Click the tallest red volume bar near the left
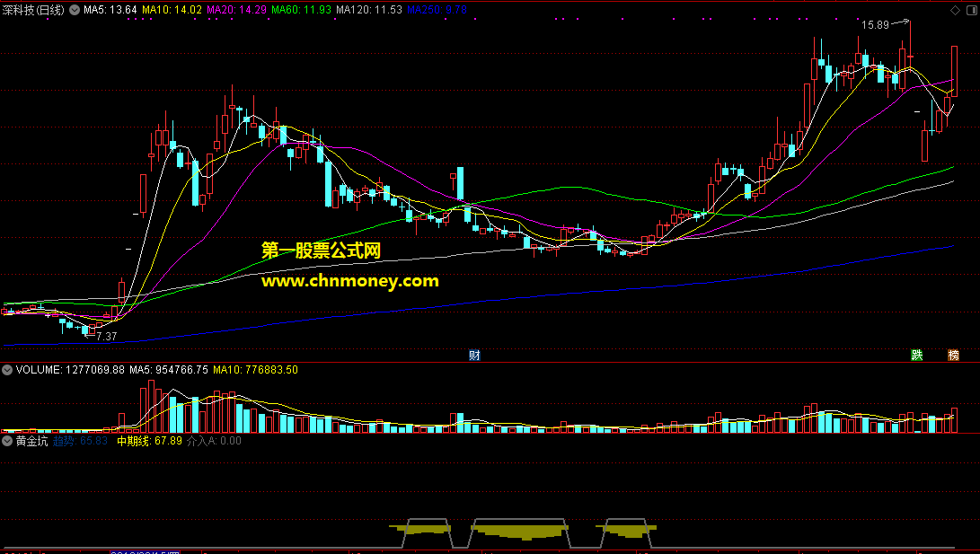Viewport: 980px width, 554px height. (151, 407)
